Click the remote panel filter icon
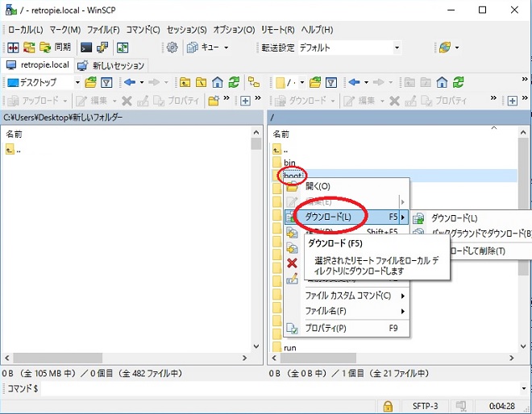The width and height of the screenshot is (532, 414). 331,82
